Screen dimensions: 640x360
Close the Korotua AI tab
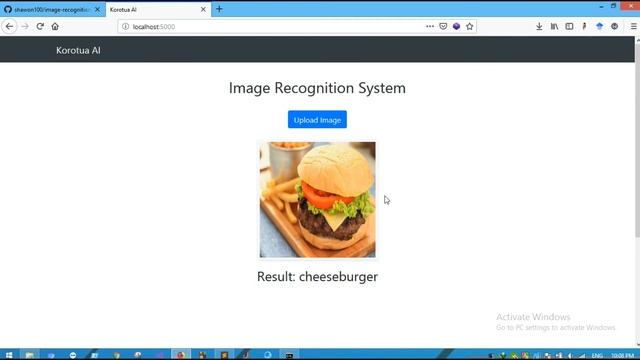pyautogui.click(x=203, y=9)
